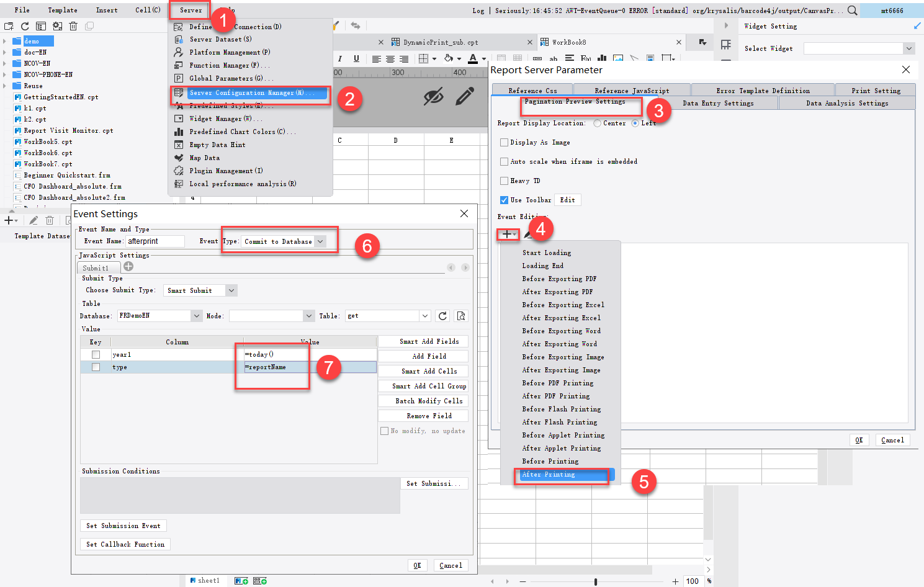The height and width of the screenshot is (587, 924).
Task: Enable the Display As Image checkbox
Action: click(x=505, y=142)
